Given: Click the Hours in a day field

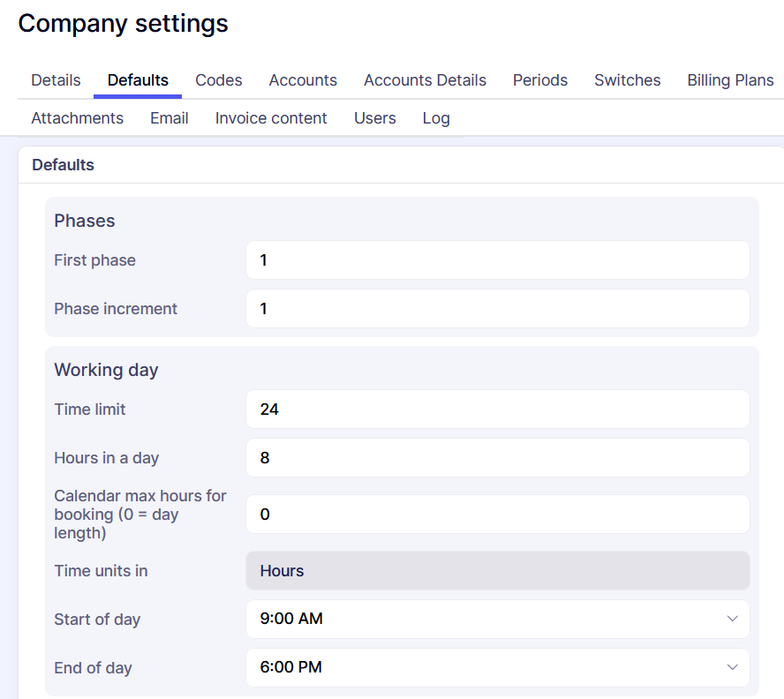Looking at the screenshot, I should click(x=497, y=458).
